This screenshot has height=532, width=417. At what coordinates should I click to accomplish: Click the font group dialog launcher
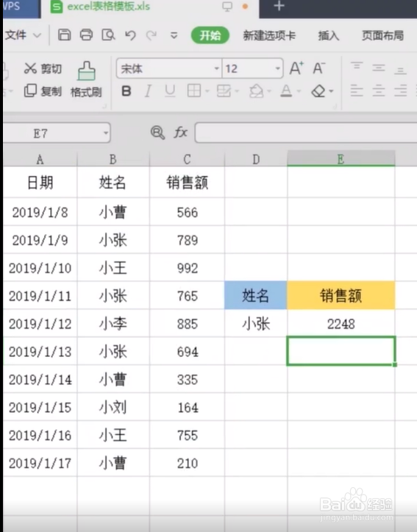click(335, 107)
